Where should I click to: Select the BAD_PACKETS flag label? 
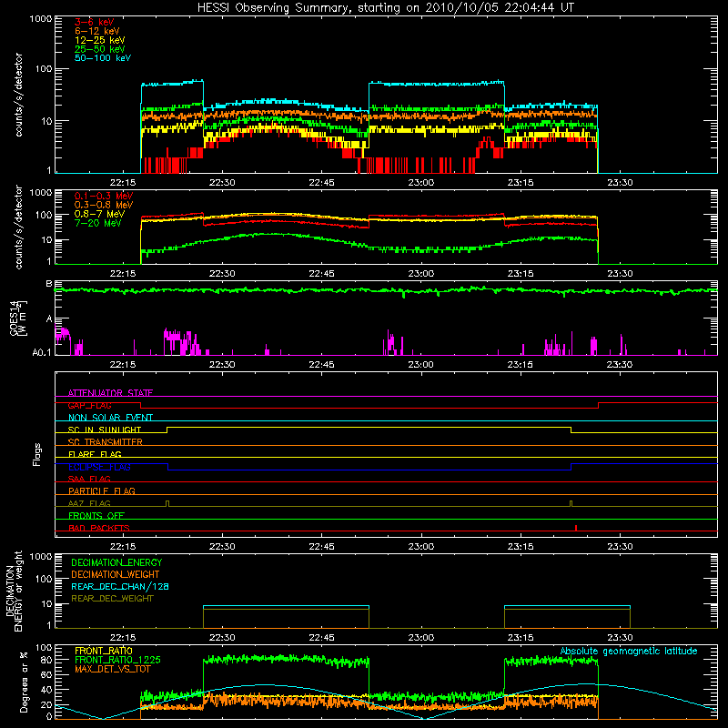pyautogui.click(x=99, y=528)
